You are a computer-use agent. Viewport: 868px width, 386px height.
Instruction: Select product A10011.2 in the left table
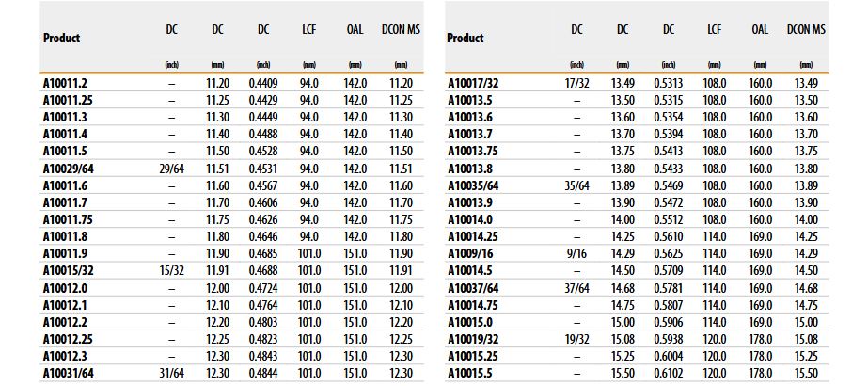click(x=65, y=84)
